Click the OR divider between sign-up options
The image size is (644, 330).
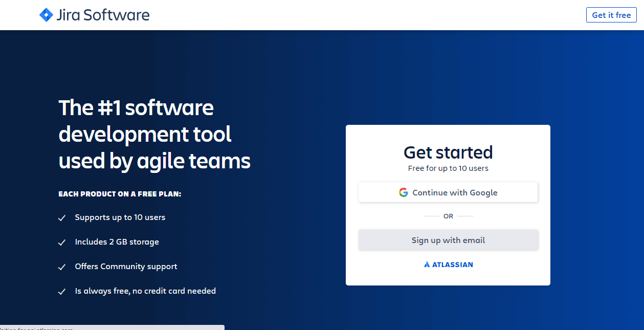448,216
